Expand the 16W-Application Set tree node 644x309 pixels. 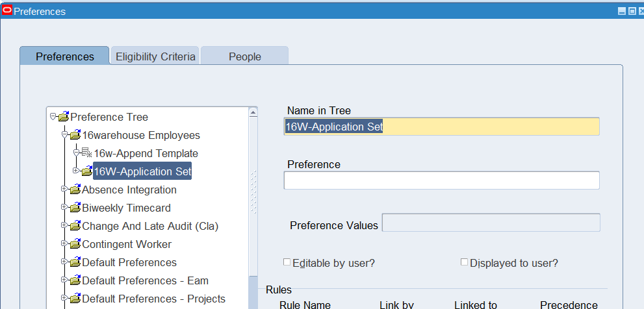pyautogui.click(x=76, y=171)
